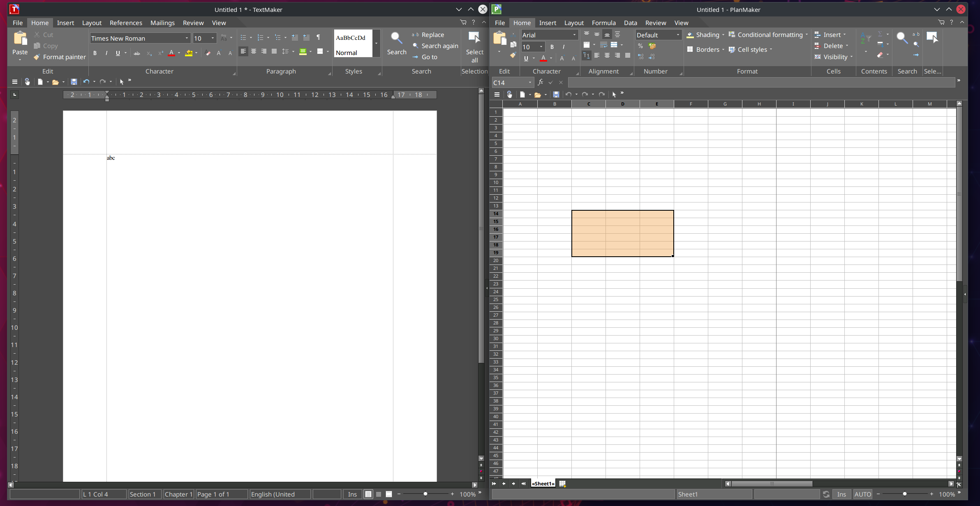This screenshot has width=980, height=506.
Task: Open hamburger menu in TextMaker quick toolbar
Action: tap(14, 82)
